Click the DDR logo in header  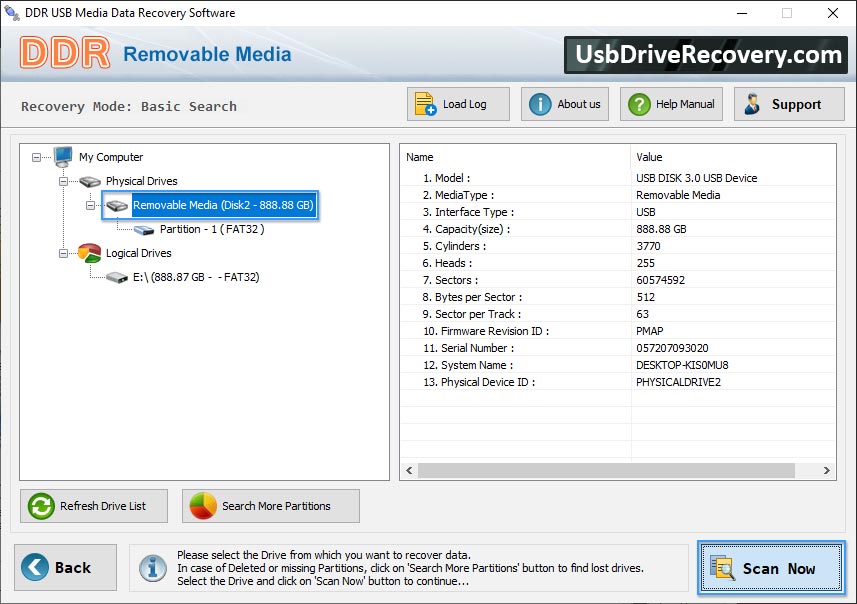tap(64, 53)
